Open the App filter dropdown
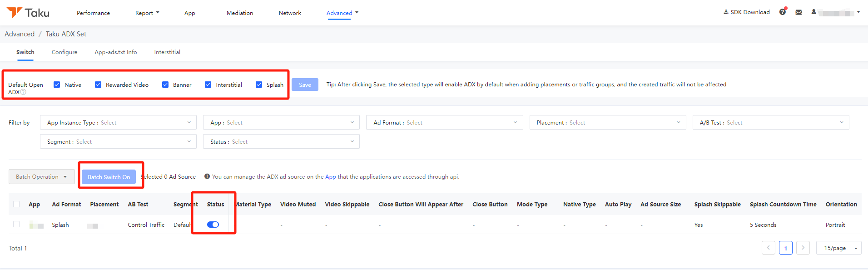The width and height of the screenshot is (868, 270). [x=281, y=122]
